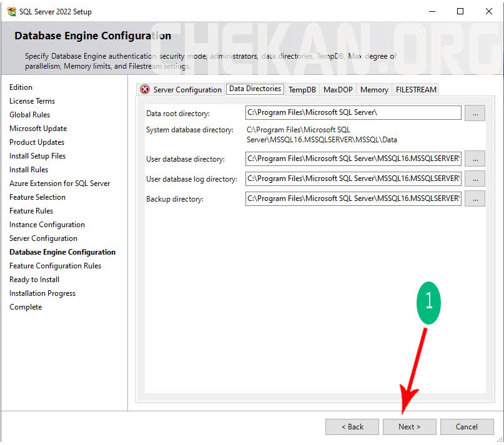
Task: Click the red error icon on Server Configuration tab
Action: 145,89
